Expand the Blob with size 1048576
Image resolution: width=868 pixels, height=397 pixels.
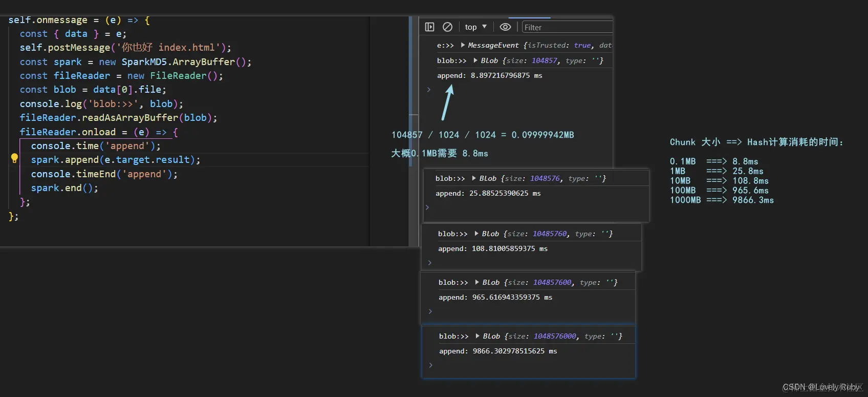point(474,178)
